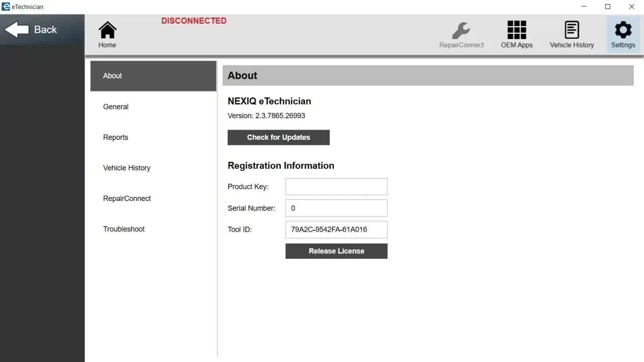Click the NEXIQ eTechnician heading
The height and width of the screenshot is (362, 644).
pyautogui.click(x=269, y=101)
